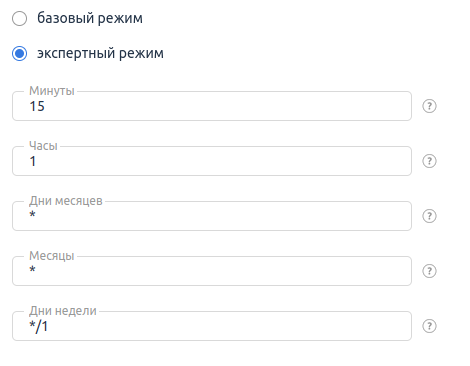The image size is (470, 366).
Task: Focus the Месяцы input with asterisk
Action: point(212,271)
